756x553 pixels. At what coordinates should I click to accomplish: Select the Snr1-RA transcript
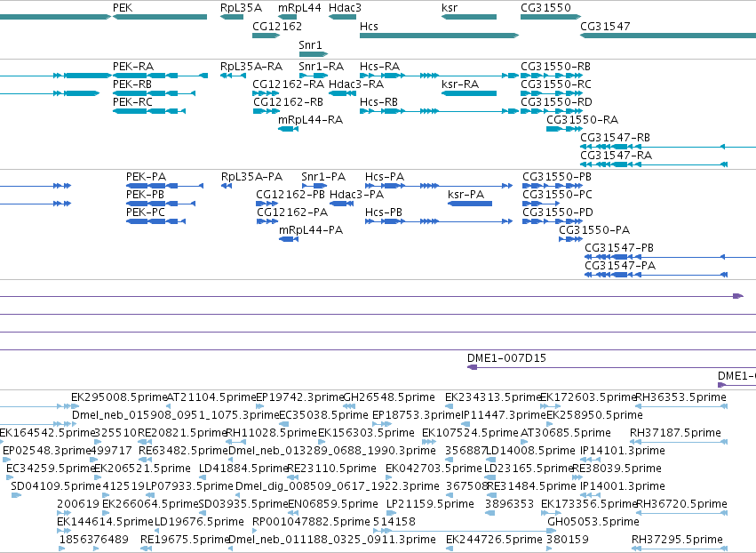(314, 76)
